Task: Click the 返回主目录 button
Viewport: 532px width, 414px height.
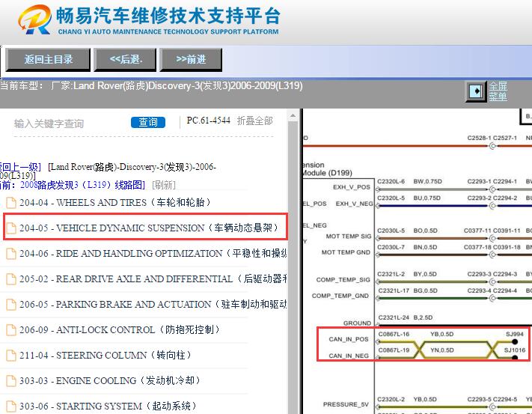Action: [x=48, y=59]
